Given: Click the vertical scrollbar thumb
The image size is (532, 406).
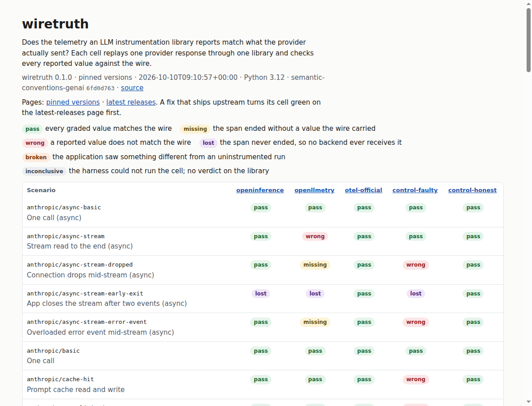Looking at the screenshot, I should (528, 40).
